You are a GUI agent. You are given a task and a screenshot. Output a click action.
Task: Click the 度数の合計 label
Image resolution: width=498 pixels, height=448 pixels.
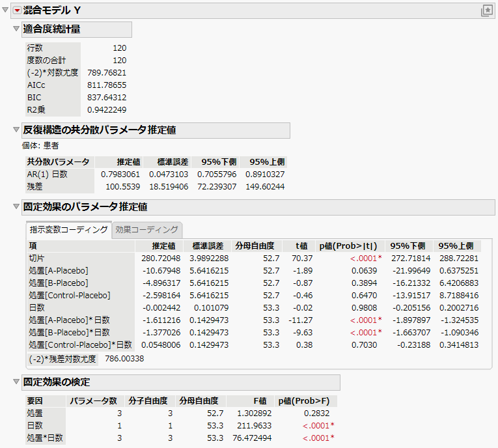(x=46, y=61)
